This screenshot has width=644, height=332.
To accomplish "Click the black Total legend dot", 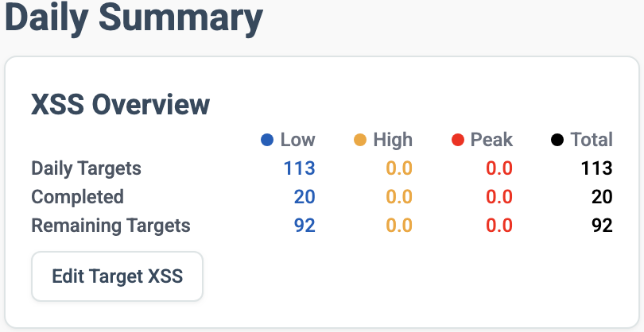I will pyautogui.click(x=557, y=141).
